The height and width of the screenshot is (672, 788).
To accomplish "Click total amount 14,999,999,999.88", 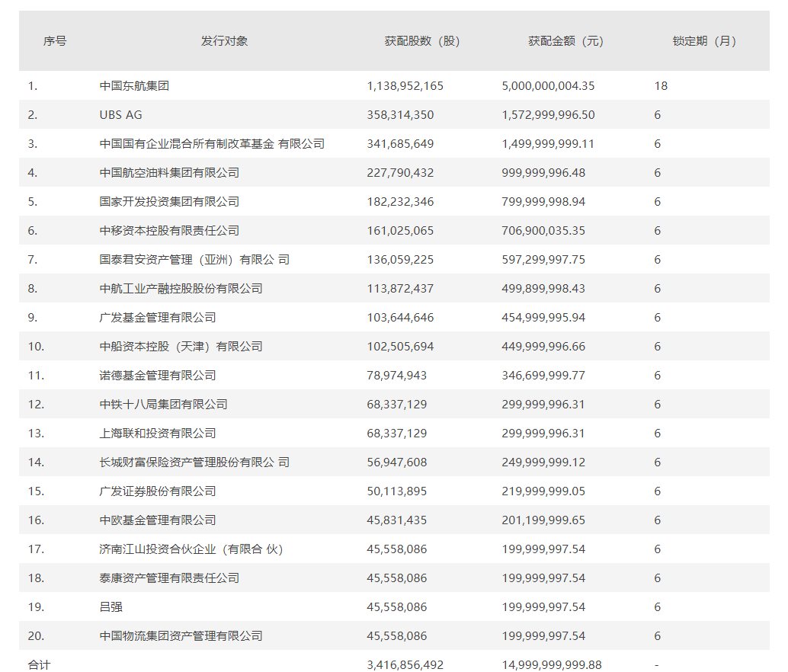I will [551, 665].
